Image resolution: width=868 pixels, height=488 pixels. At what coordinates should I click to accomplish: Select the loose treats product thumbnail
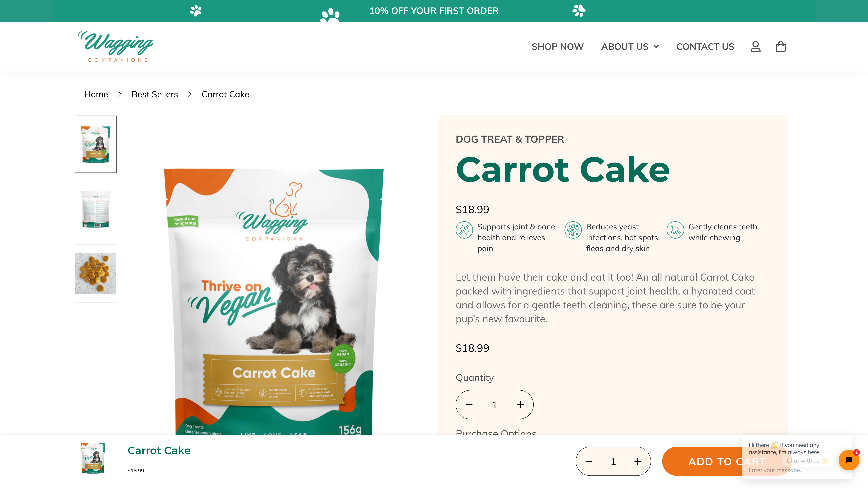[95, 273]
